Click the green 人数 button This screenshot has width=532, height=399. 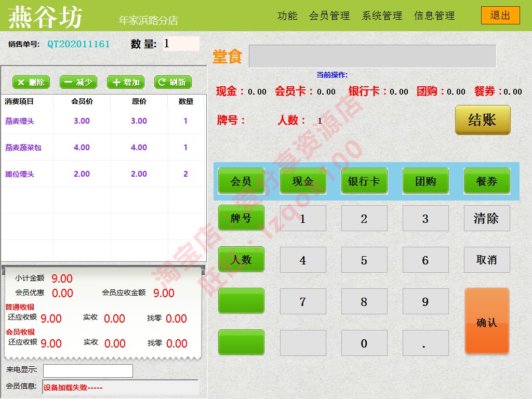click(241, 259)
